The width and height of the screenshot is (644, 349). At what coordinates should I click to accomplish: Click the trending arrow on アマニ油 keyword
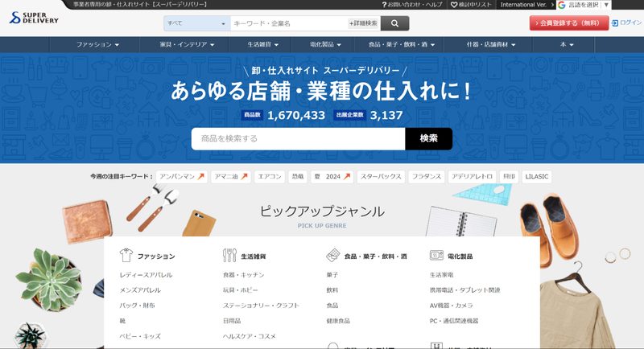[x=245, y=176]
